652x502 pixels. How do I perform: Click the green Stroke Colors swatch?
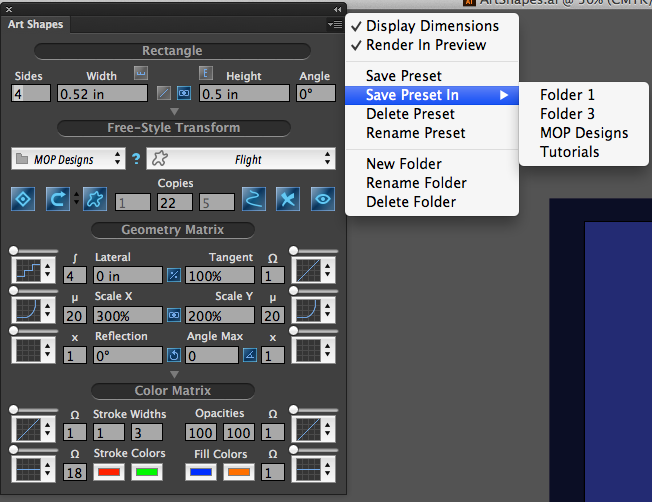147,472
